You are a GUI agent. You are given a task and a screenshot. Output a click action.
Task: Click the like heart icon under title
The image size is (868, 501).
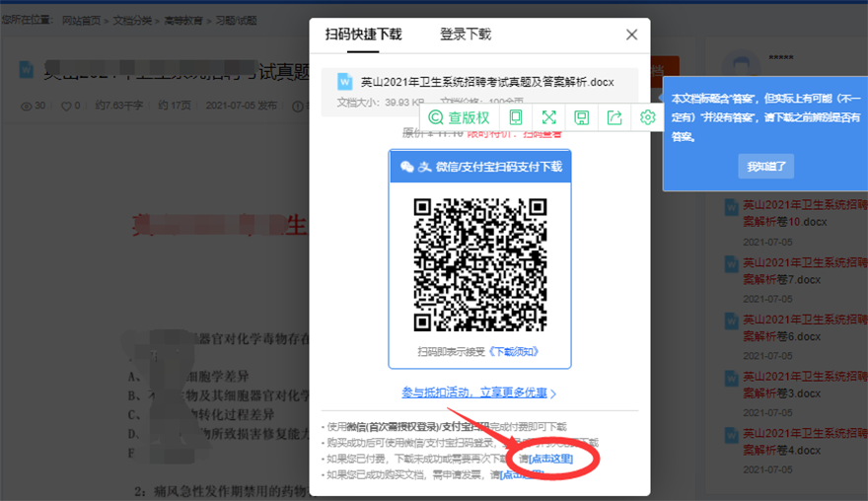pos(66,106)
